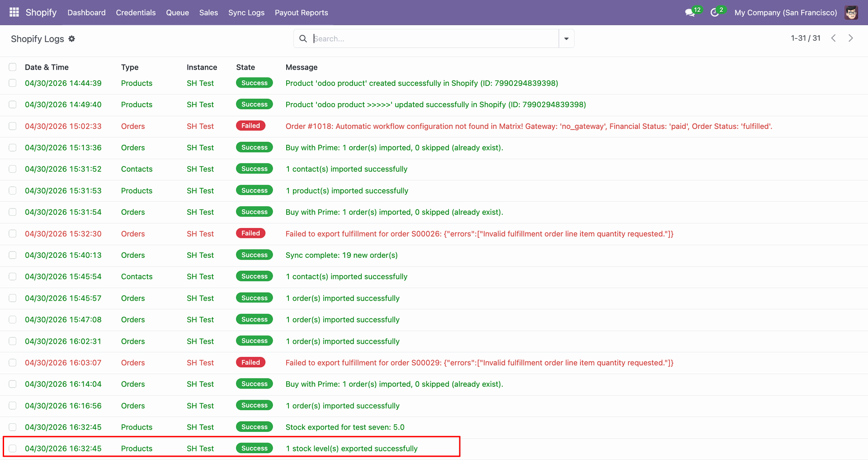The height and width of the screenshot is (460, 868).
Task: Open 'Stock exported for test seven: 5.0' log
Action: (345, 427)
